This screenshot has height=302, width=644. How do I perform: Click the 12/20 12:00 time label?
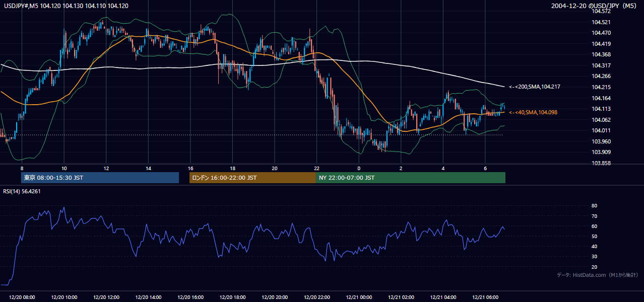click(x=106, y=297)
